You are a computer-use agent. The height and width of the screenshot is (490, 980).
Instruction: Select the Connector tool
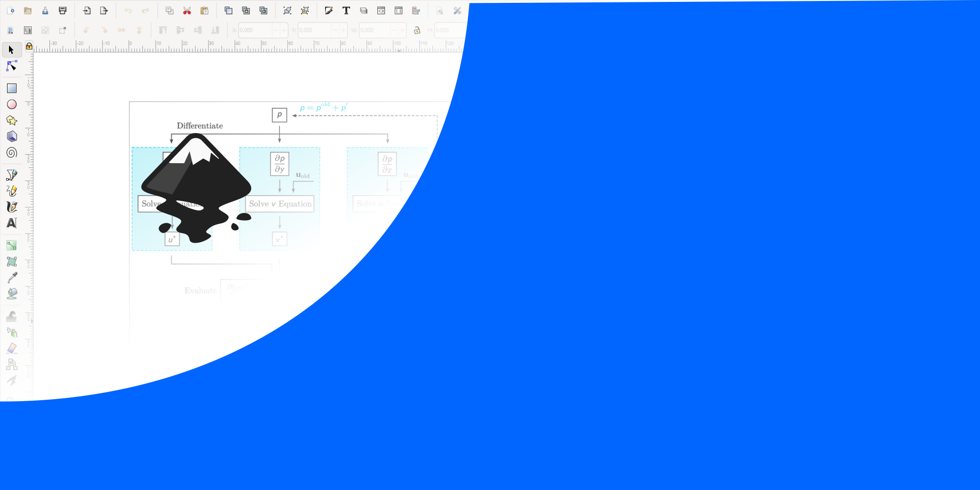click(12, 364)
